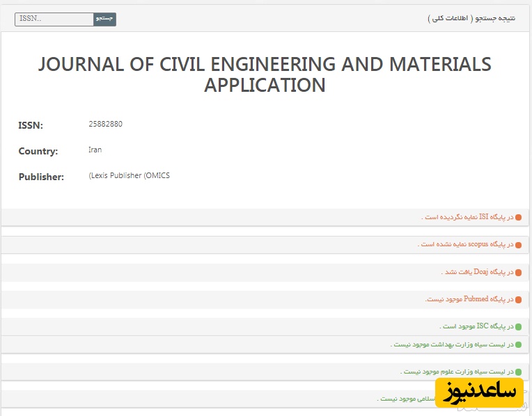Screen dimensions: 532x416
Task: Click the ISSN search input field
Action: (x=54, y=19)
